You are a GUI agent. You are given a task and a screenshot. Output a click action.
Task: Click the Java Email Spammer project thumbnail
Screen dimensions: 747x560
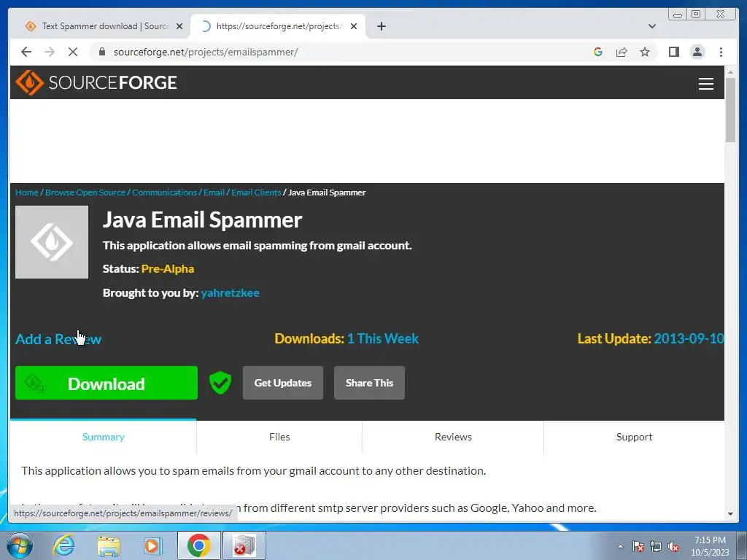52,242
